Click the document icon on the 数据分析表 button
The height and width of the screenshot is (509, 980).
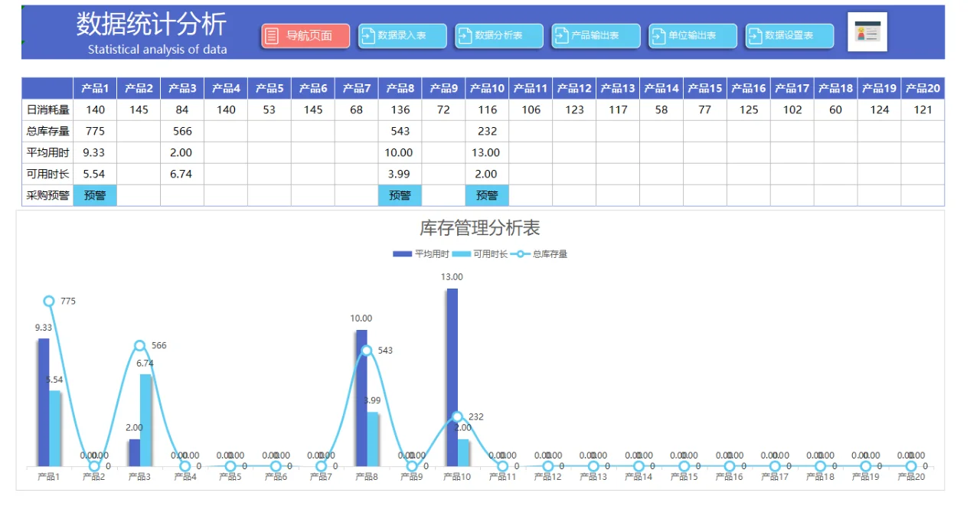coord(464,35)
